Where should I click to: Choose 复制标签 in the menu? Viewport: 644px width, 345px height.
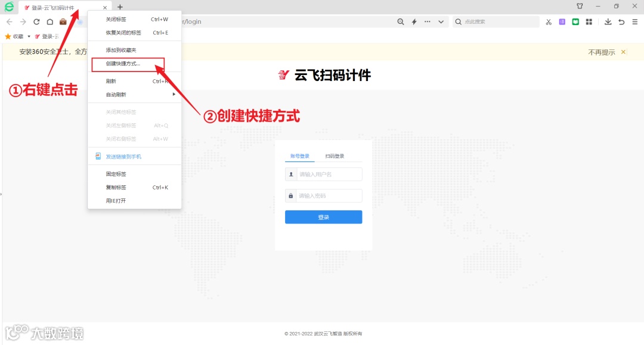pyautogui.click(x=134, y=188)
